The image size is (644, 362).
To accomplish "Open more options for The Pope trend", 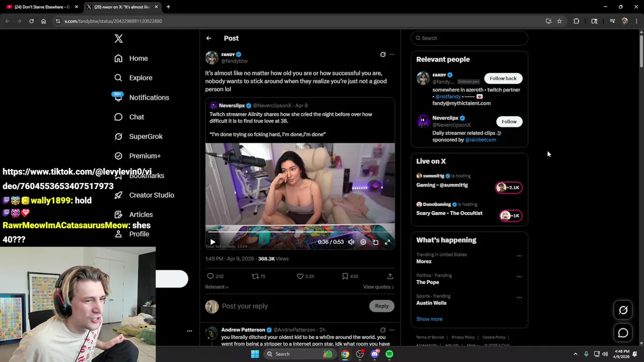I will pyautogui.click(x=519, y=277).
